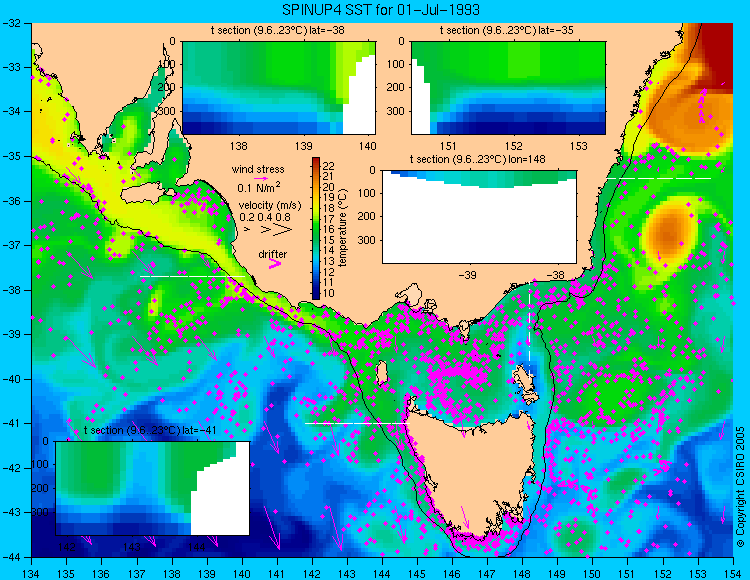
Task: Click the 152 label under the lat=-35 inset
Action: [x=514, y=146]
